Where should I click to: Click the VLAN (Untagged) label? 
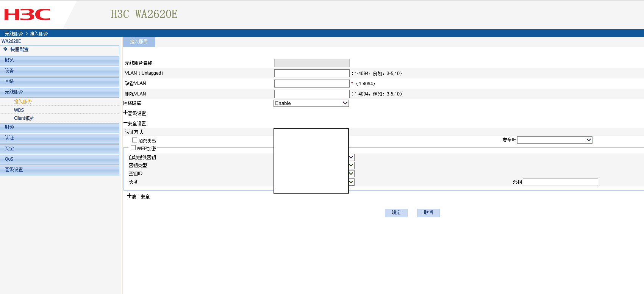click(x=144, y=73)
